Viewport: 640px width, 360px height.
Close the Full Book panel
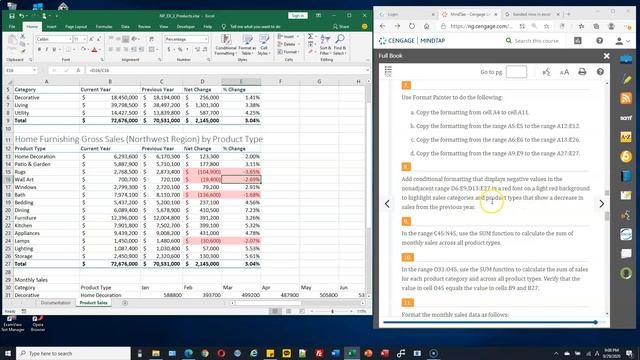click(607, 56)
